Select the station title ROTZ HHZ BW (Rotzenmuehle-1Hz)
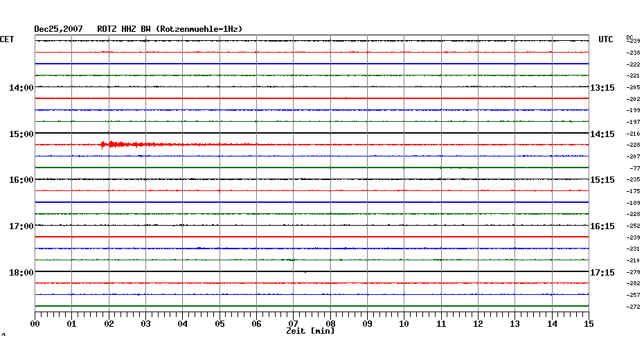 pos(170,29)
